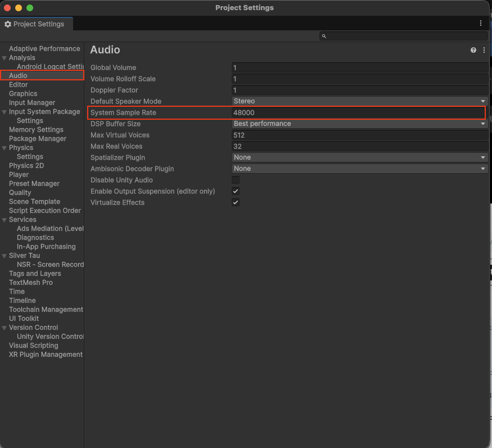Uncheck the Virtualize Effects checkbox
The height and width of the screenshot is (448, 492).
[x=236, y=202]
